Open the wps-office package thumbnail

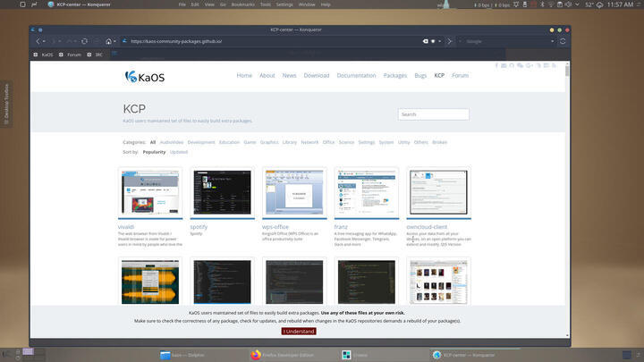coord(294,192)
